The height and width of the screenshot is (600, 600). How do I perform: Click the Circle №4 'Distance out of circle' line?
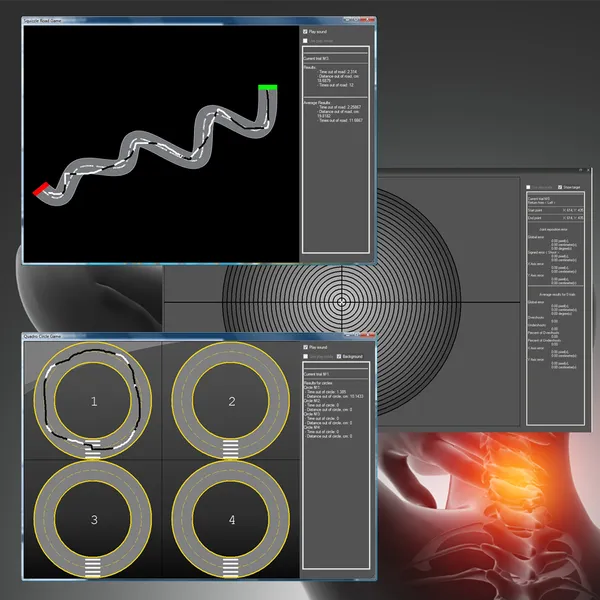point(328,436)
